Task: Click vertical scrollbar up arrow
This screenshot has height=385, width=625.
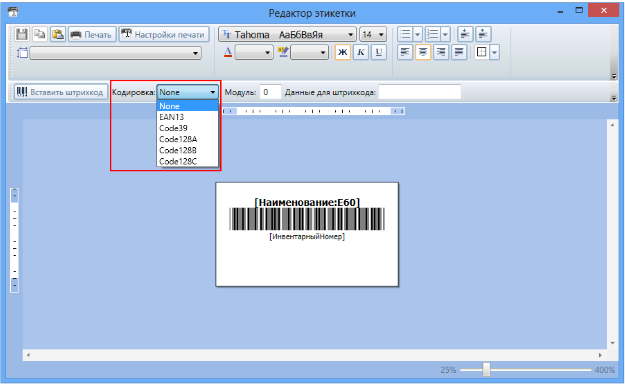Action: pos(612,125)
